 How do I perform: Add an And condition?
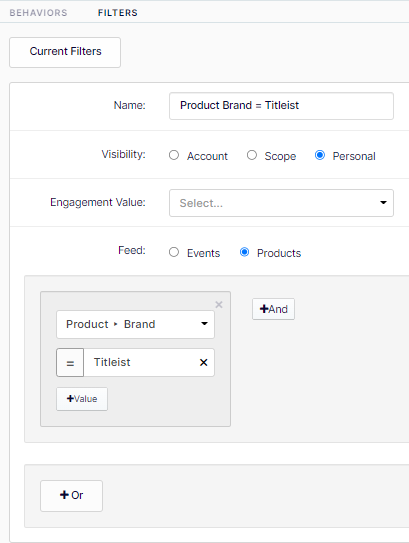tap(273, 309)
